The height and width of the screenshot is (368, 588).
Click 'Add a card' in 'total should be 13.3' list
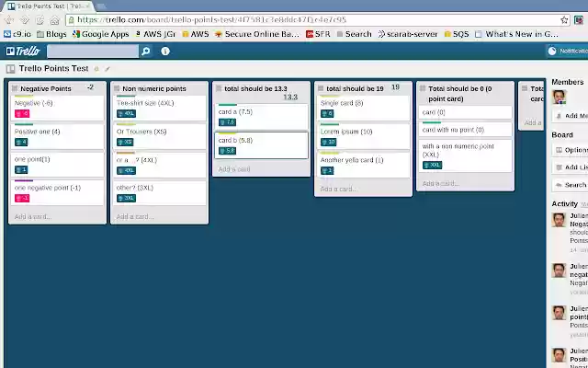[x=234, y=169]
